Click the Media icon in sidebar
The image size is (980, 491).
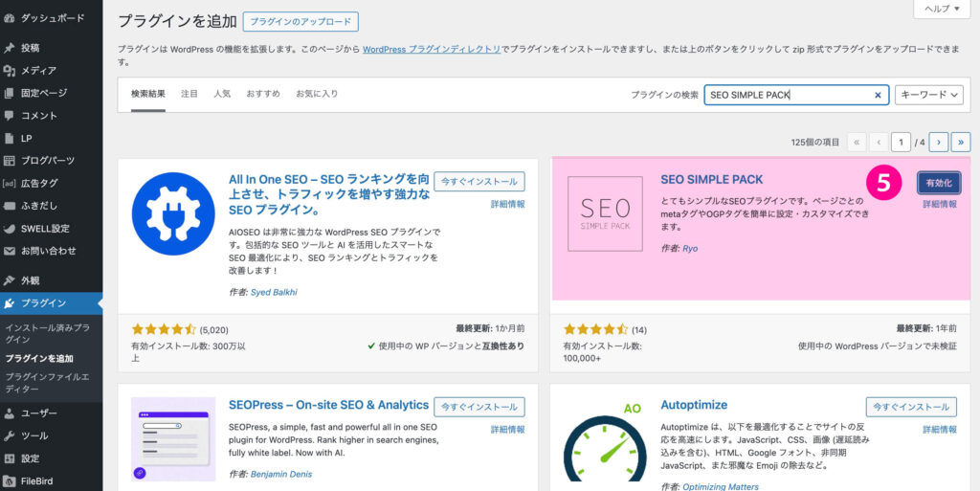coord(10,71)
